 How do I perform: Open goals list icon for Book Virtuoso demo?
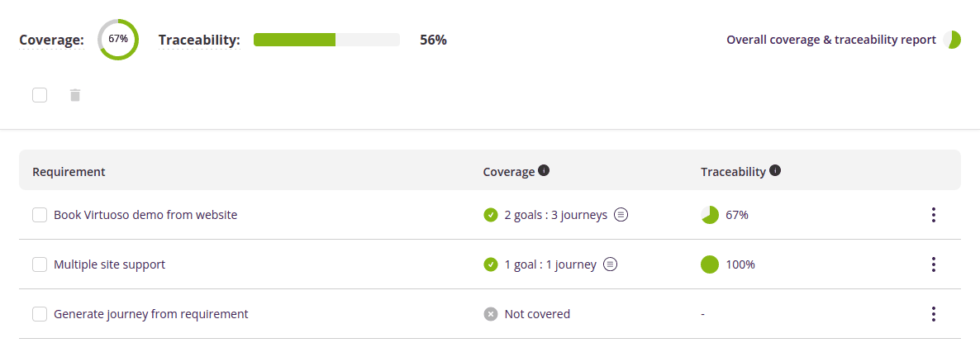click(621, 215)
